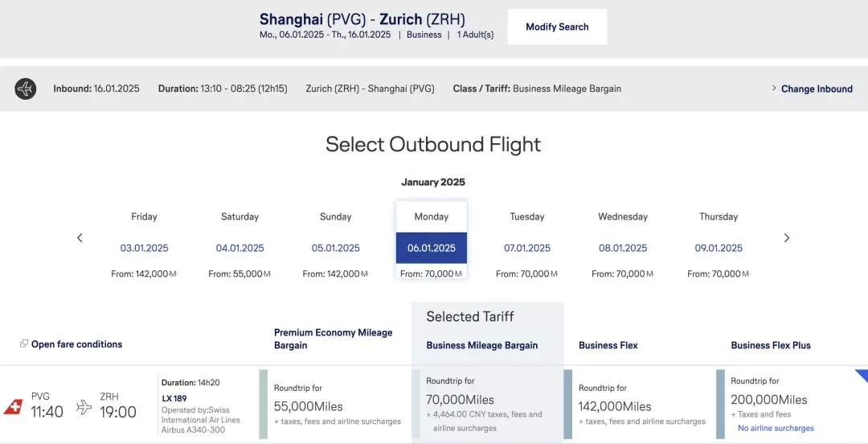Click Business Mileage Bargain column header
The height and width of the screenshot is (444, 868).
pos(481,345)
